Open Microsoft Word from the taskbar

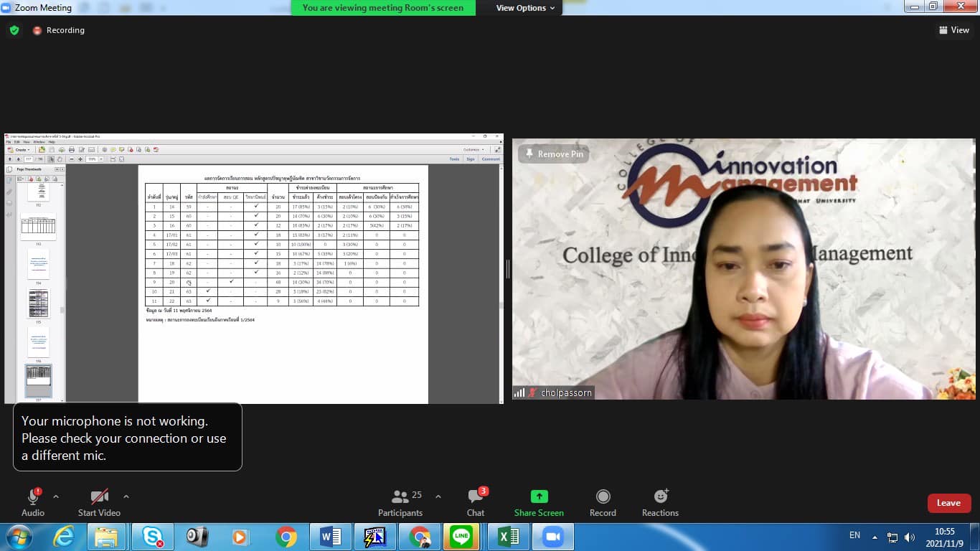click(x=330, y=537)
